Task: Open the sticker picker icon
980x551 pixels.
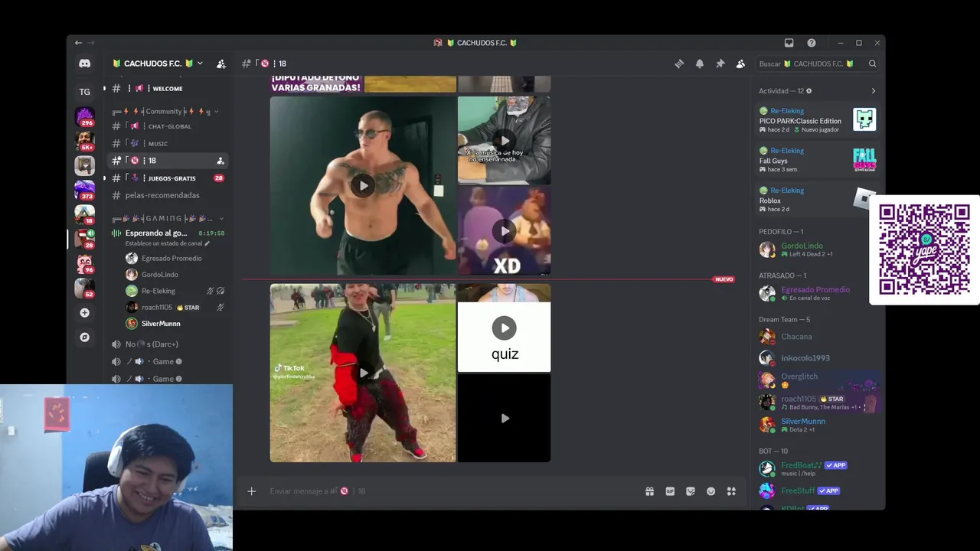Action: (691, 491)
